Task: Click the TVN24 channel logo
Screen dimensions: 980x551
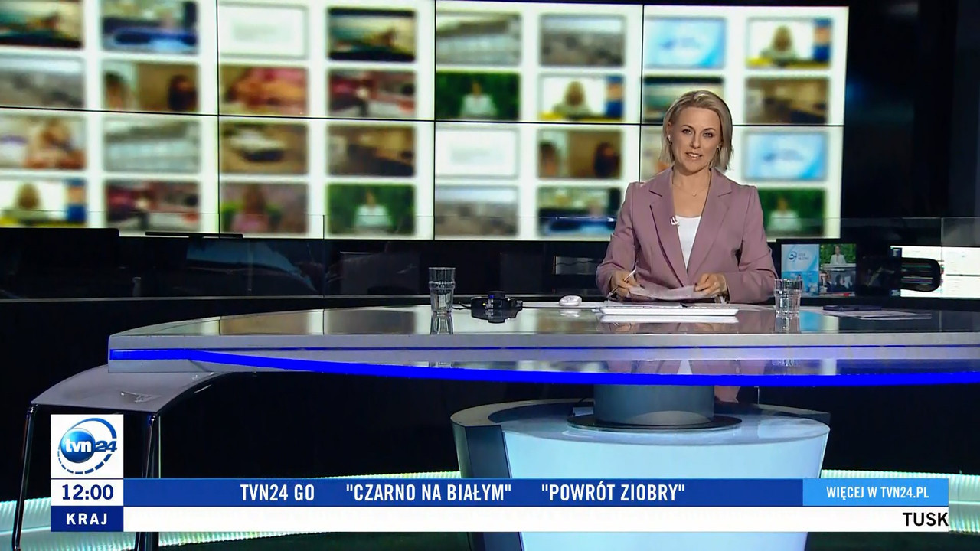Action: click(x=87, y=446)
